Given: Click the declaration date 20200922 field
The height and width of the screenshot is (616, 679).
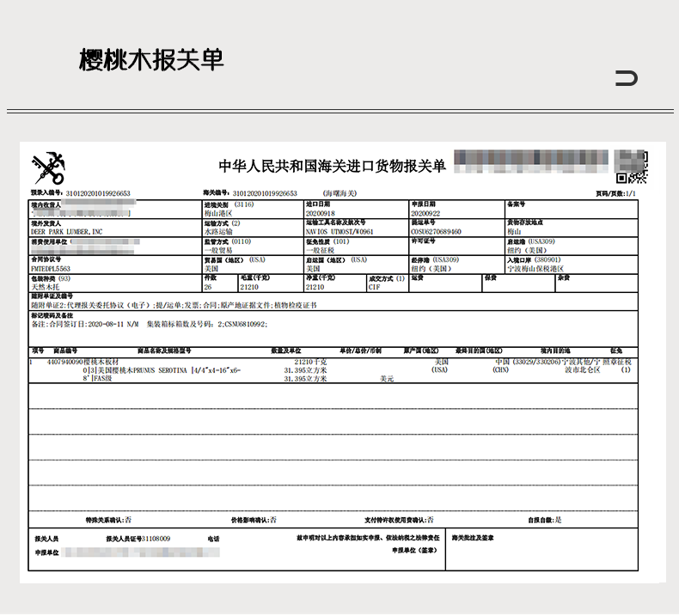Looking at the screenshot, I should point(456,209).
